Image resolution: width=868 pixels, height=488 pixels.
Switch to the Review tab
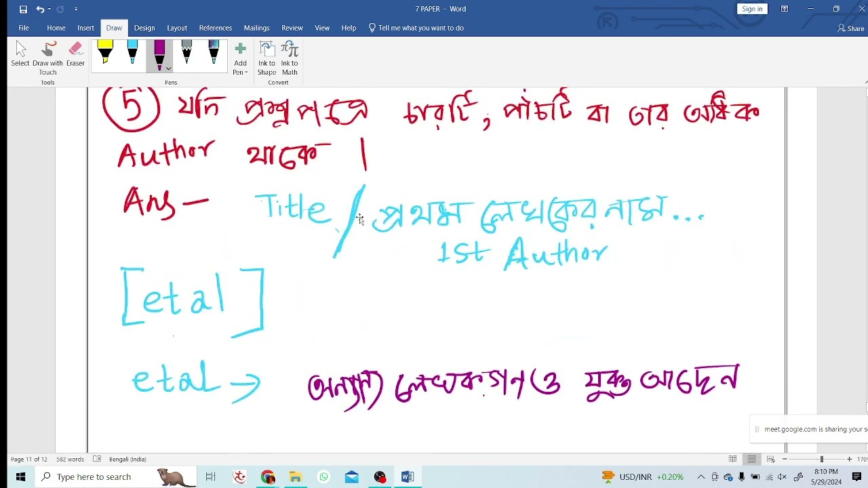(292, 28)
